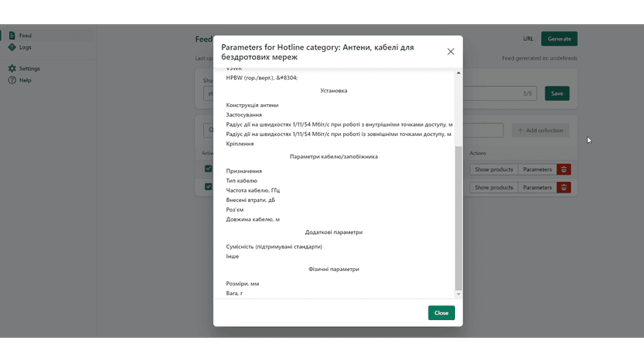Select the 'Кріплення' parameter

point(240,144)
